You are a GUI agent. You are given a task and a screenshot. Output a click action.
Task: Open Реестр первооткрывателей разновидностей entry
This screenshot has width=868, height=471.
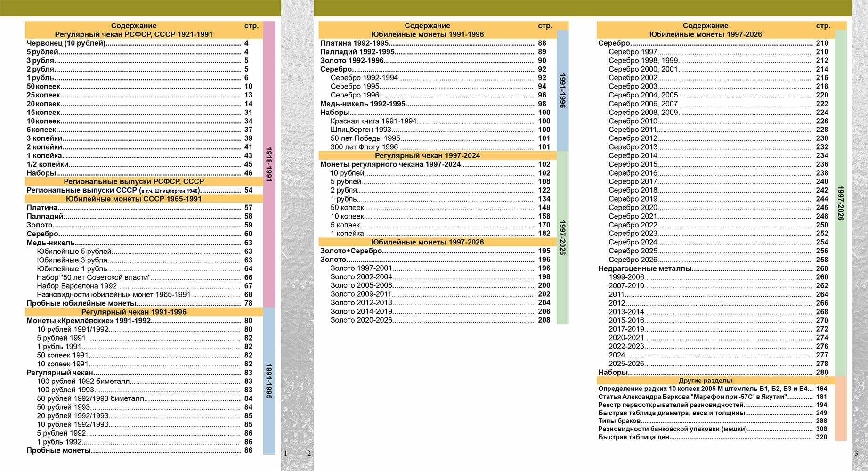pyautogui.click(x=671, y=405)
